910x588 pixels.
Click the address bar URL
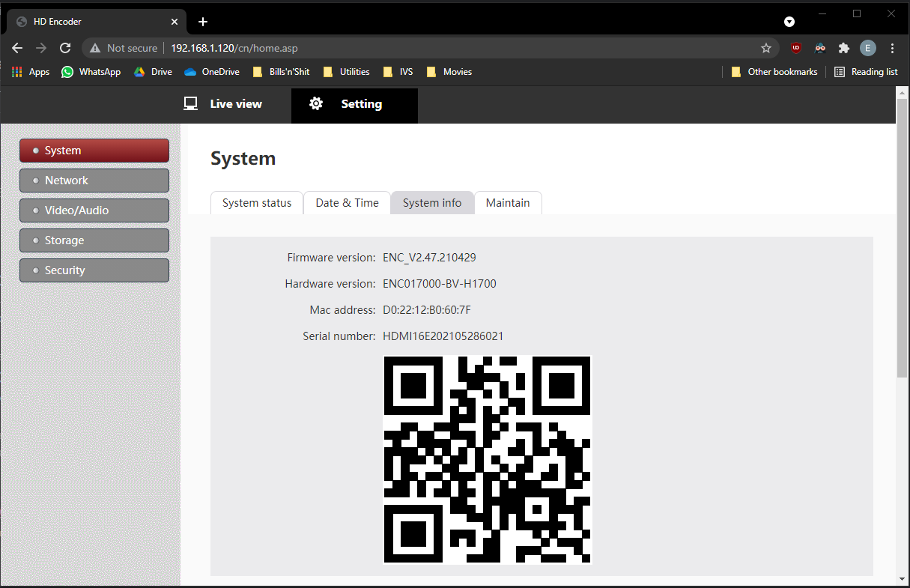point(234,48)
